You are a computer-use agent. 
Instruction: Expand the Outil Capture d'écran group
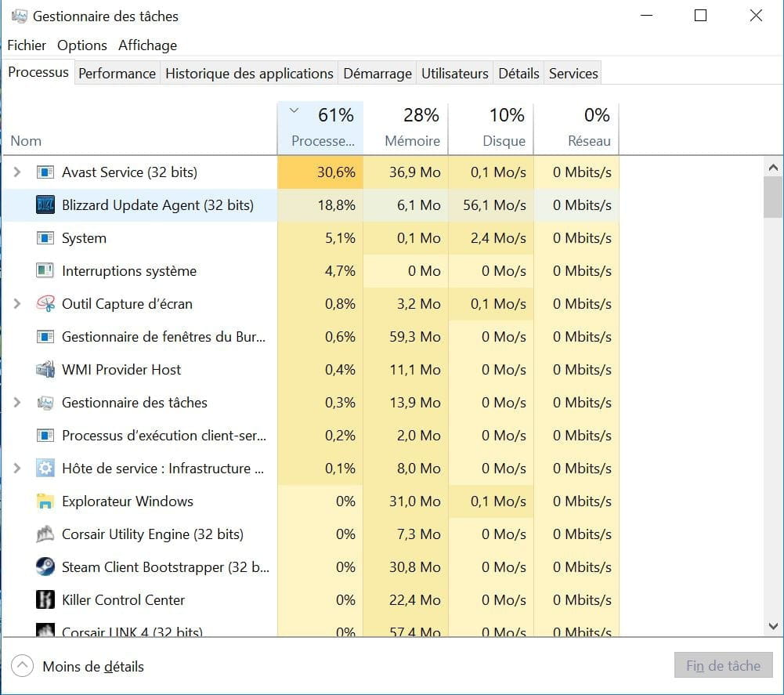pyautogui.click(x=17, y=304)
